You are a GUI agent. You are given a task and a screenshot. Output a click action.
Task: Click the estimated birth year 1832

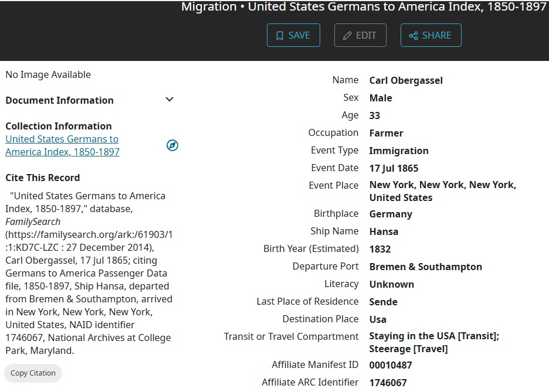[379, 249]
